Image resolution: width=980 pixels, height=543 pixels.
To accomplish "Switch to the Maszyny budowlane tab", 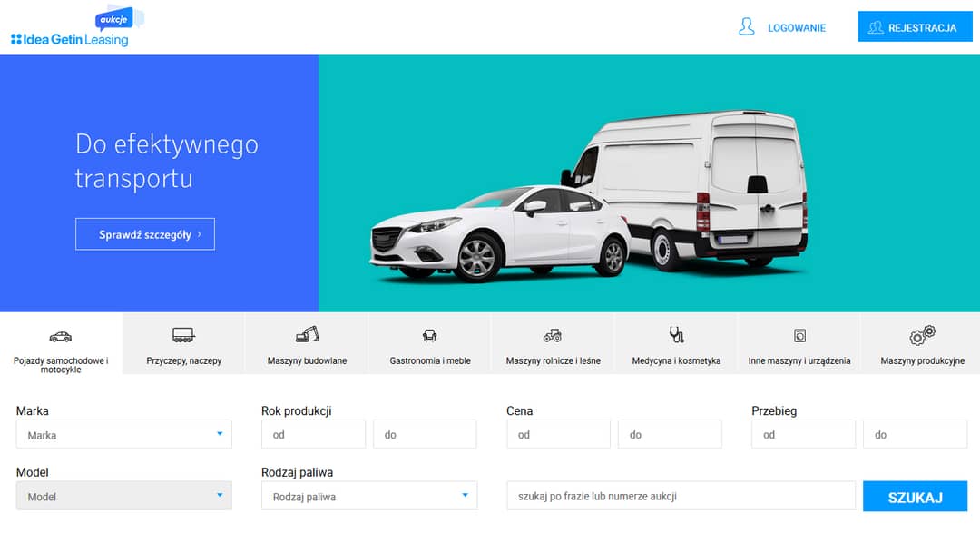I will 307,360.
